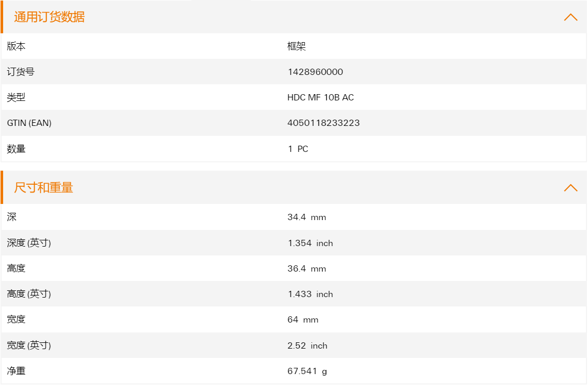Select the 尺寸和重量 section heading
The width and height of the screenshot is (588, 385).
44,187
